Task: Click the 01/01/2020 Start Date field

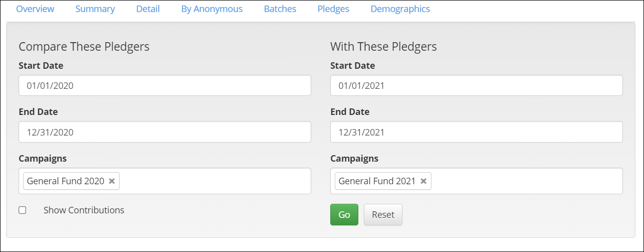Action: 165,86
